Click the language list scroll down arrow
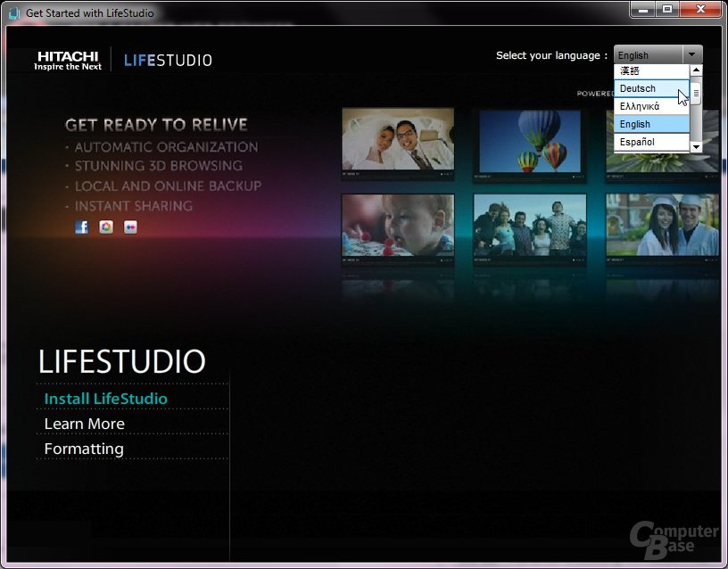728x569 pixels. (x=696, y=147)
